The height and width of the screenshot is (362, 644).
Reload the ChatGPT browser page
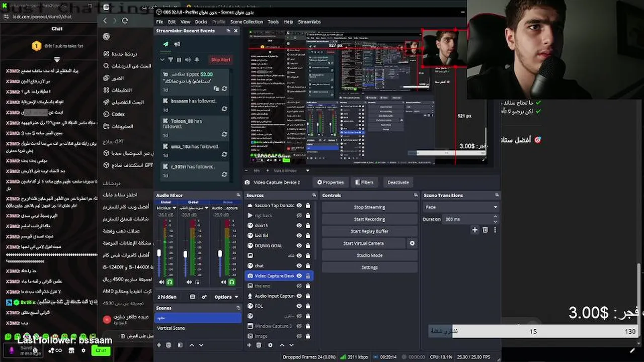[x=125, y=21]
